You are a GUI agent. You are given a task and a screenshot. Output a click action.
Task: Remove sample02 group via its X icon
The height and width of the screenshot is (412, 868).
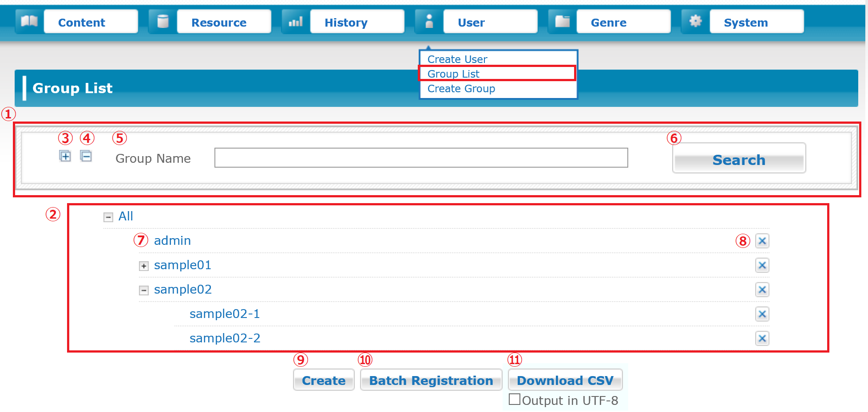pos(762,290)
